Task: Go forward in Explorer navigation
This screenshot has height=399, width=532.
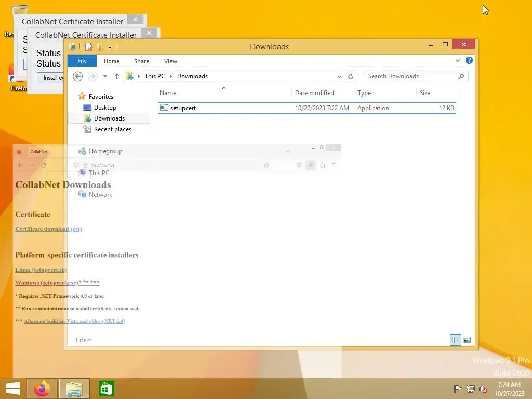Action: pos(92,76)
